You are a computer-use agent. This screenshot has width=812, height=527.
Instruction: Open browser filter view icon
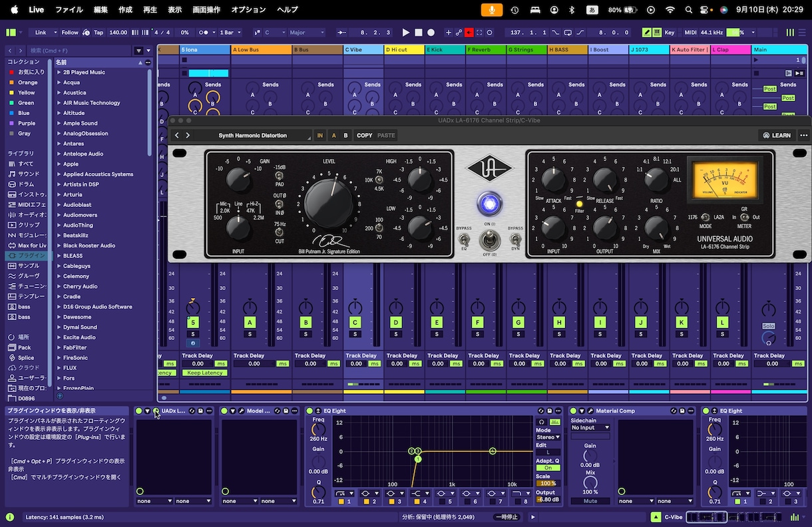pyautogui.click(x=138, y=51)
